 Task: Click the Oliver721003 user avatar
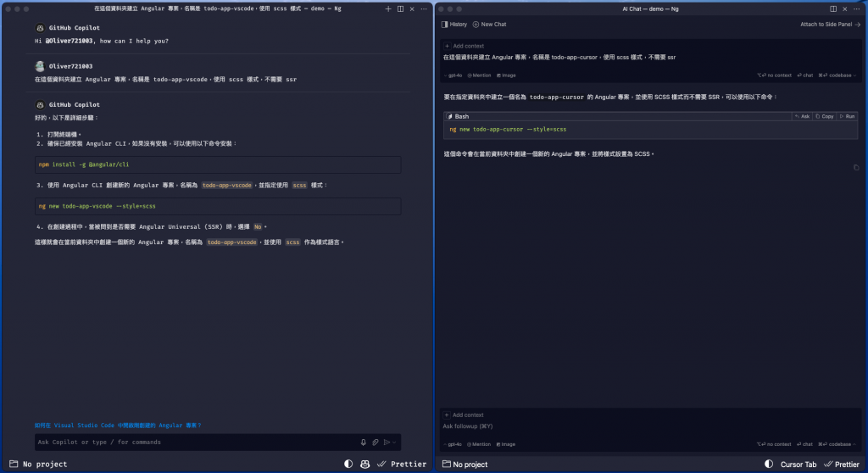pyautogui.click(x=40, y=66)
